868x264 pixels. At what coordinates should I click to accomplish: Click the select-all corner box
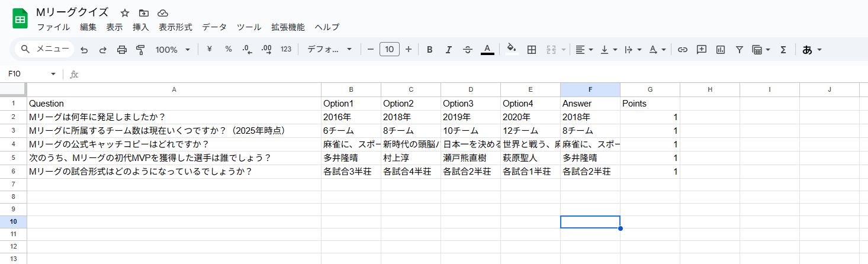coord(13,89)
